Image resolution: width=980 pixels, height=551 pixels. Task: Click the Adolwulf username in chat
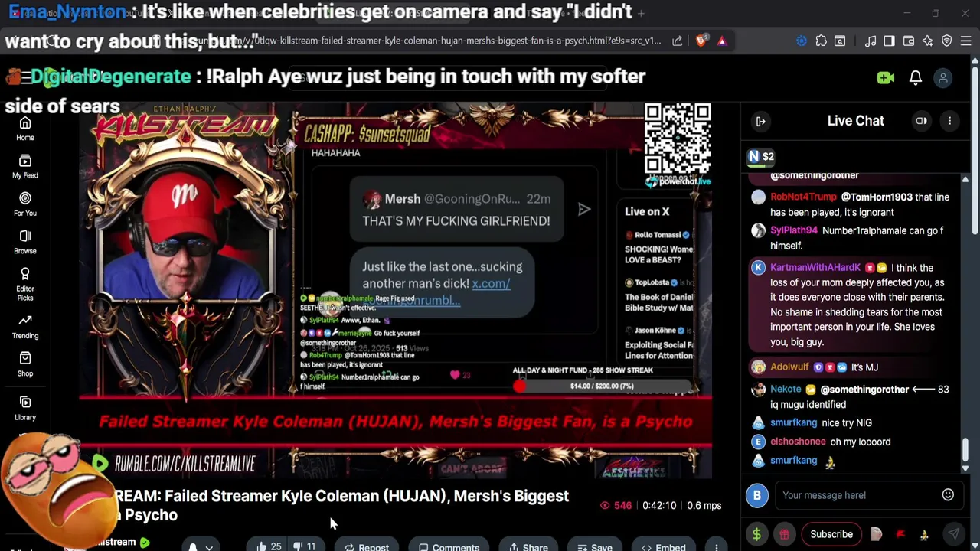pyautogui.click(x=789, y=367)
